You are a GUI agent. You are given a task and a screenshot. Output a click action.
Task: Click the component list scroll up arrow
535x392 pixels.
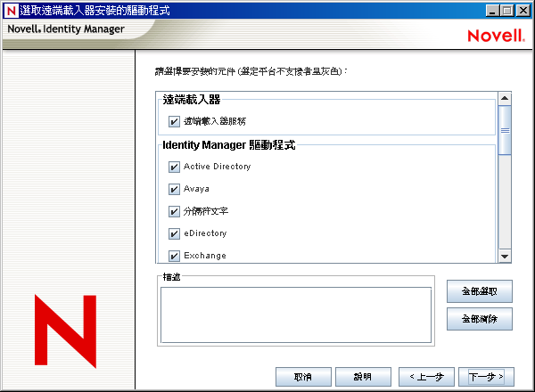(x=505, y=99)
